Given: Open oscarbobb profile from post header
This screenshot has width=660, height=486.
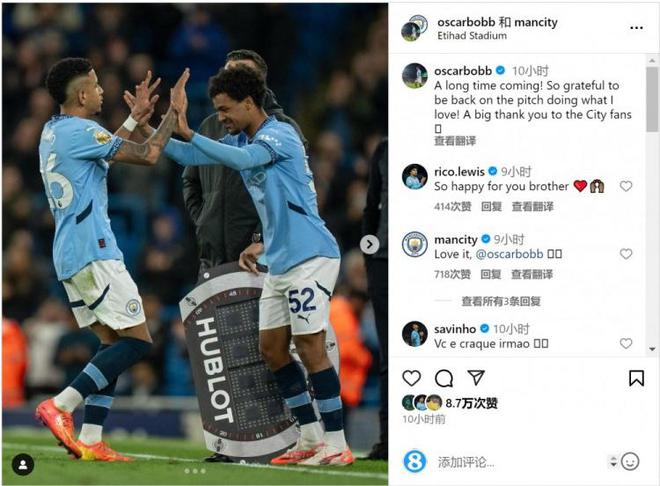Looking at the screenshot, I should (x=465, y=22).
